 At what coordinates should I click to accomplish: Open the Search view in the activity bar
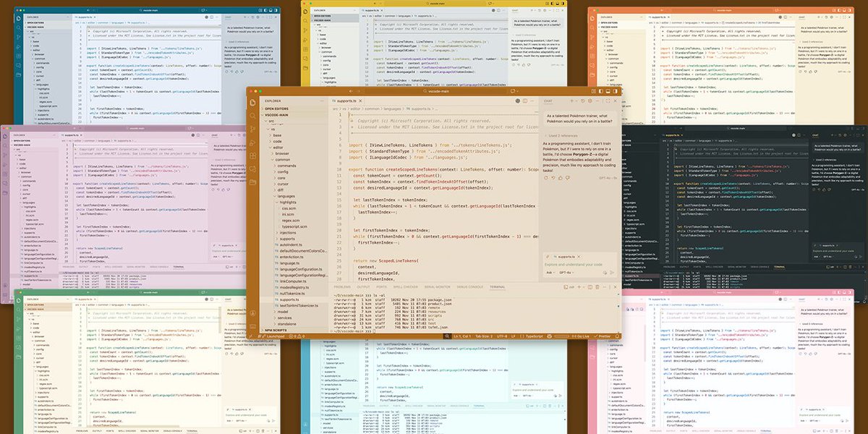pyautogui.click(x=252, y=117)
